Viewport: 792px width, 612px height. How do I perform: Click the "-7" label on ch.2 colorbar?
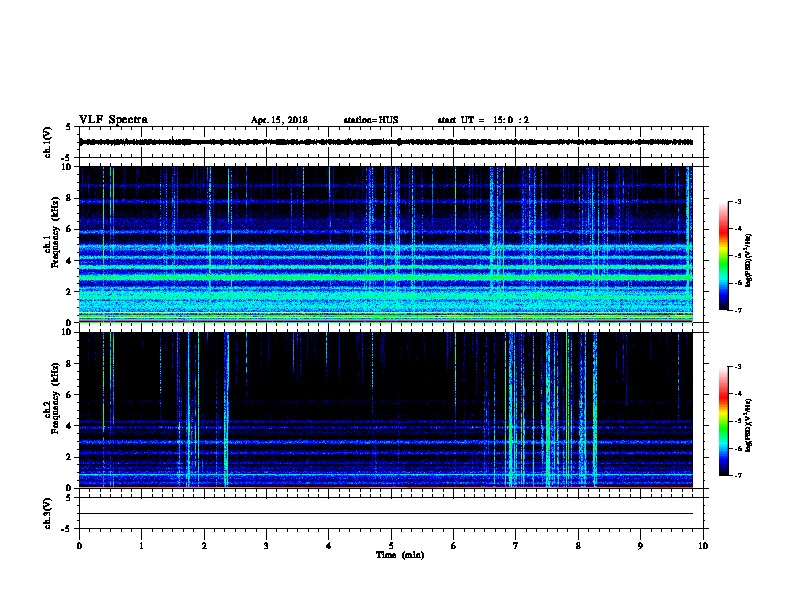click(737, 476)
